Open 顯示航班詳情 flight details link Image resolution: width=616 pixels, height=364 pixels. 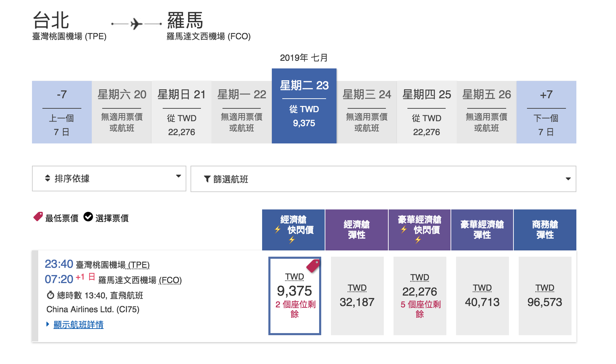tap(79, 325)
